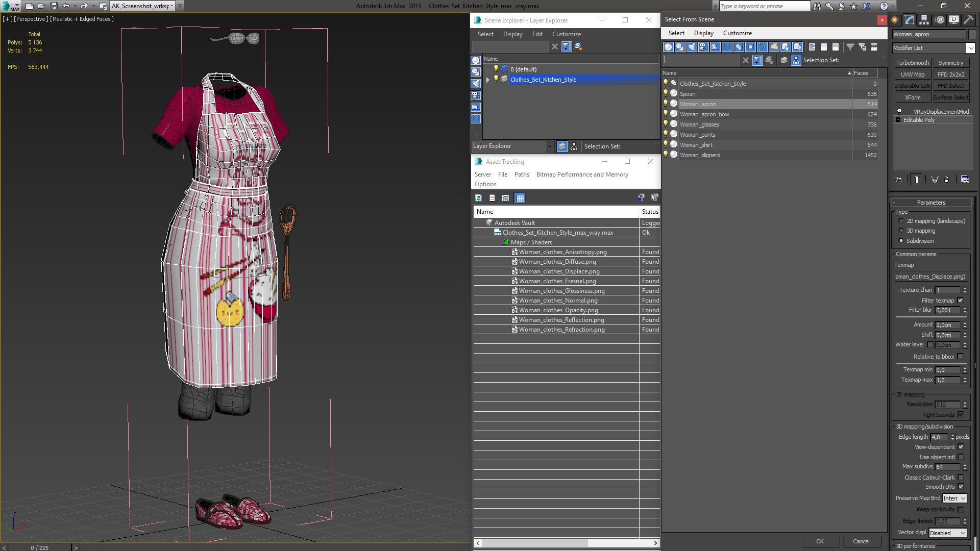Undo the last scene operation
This screenshot has width=980, height=551.
pyautogui.click(x=66, y=6)
